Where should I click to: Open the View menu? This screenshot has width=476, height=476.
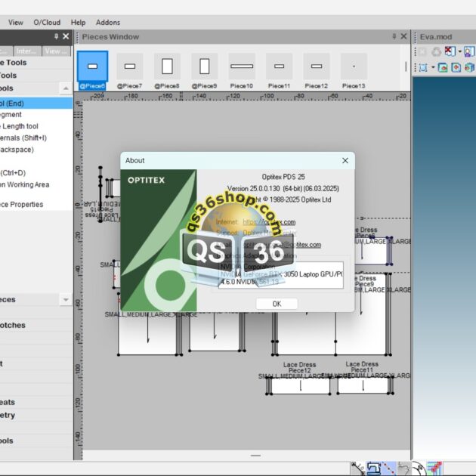tap(15, 23)
